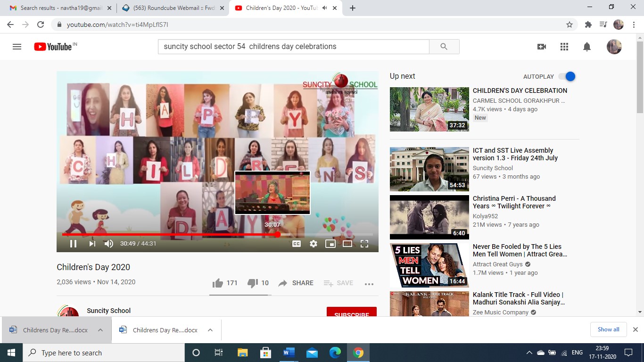644x362 pixels.
Task: Open Christina Perri A Thousand Years thumbnail
Action: [x=429, y=217]
